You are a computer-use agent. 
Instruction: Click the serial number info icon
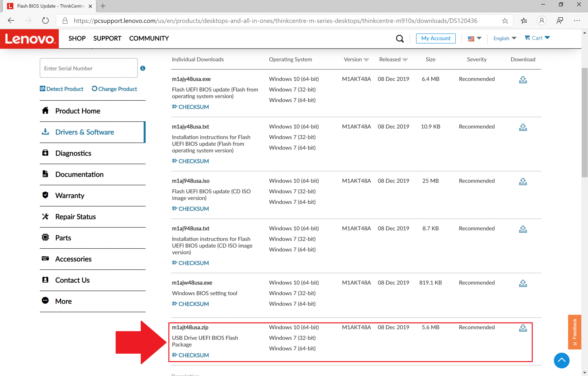click(143, 68)
